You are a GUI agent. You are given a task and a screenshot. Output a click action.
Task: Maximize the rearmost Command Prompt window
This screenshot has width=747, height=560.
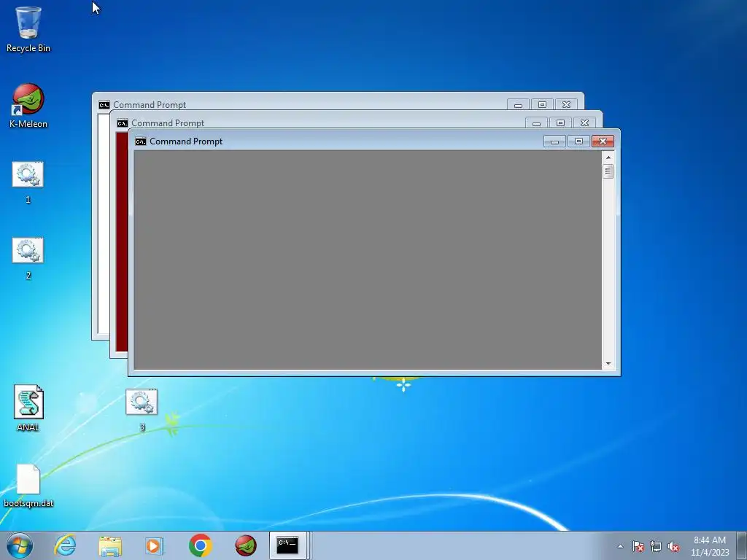(543, 105)
